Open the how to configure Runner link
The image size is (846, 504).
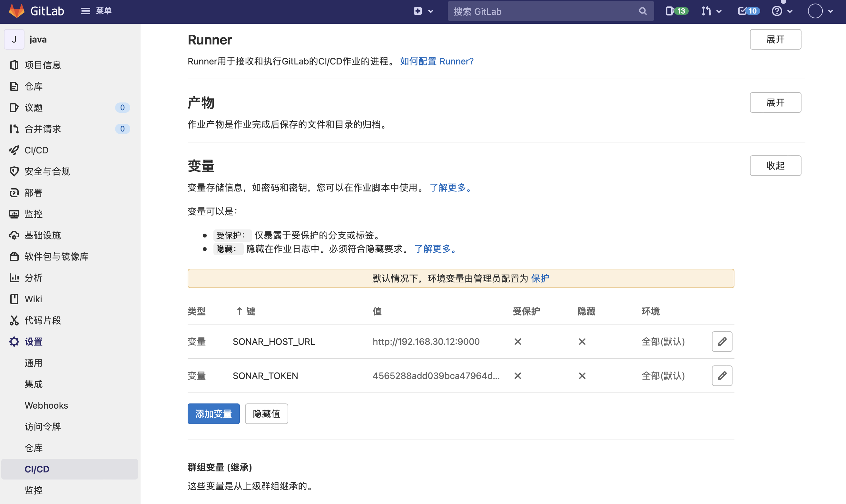(436, 62)
